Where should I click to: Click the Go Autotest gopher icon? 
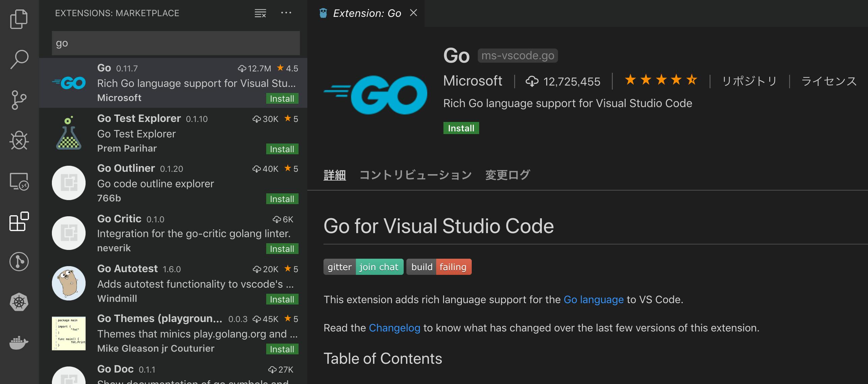[69, 283]
